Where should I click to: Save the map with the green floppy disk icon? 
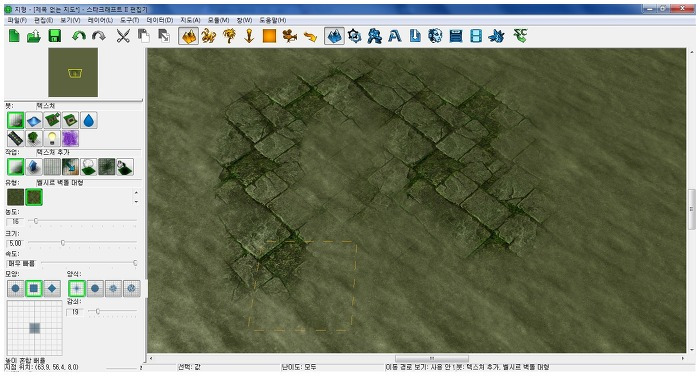(x=54, y=36)
